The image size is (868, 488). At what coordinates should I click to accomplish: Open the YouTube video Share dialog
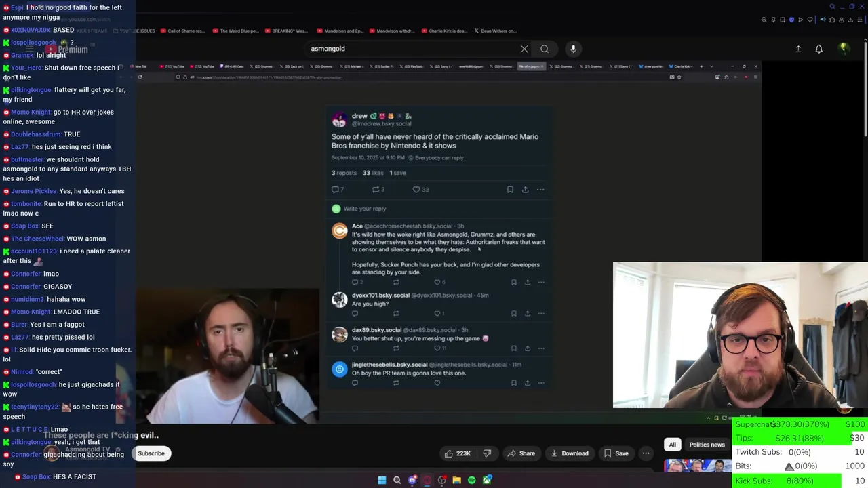pos(521,453)
